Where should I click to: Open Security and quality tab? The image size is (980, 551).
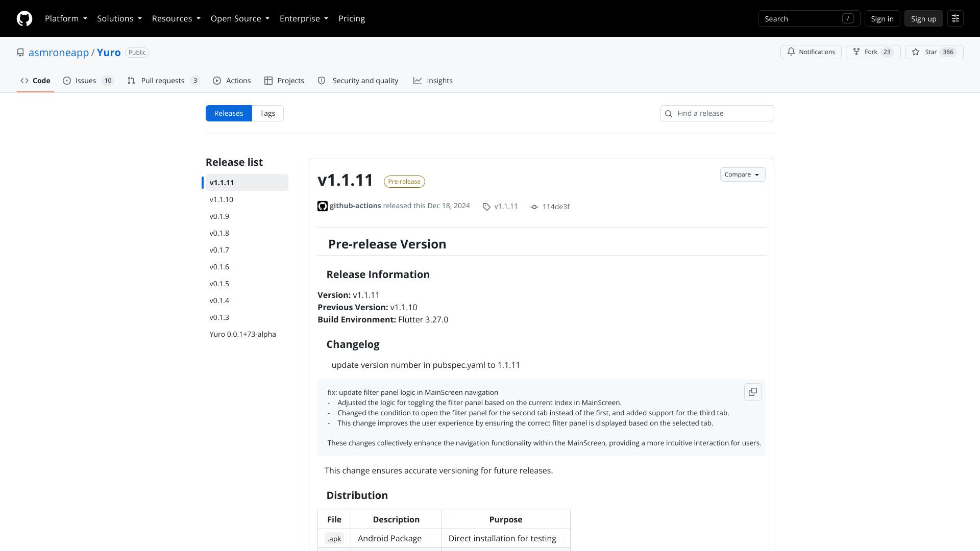(x=358, y=81)
